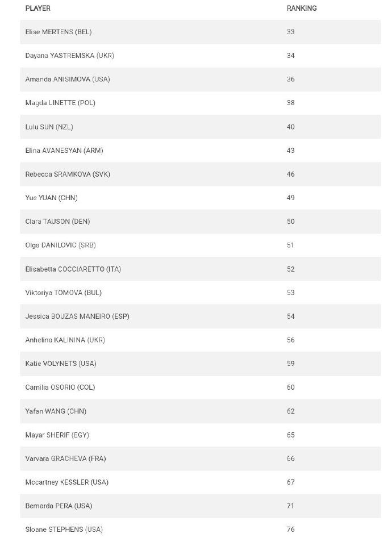Select Yue YUAN (CHN) entry
Image resolution: width=392 pixels, height=542 pixels.
52,198
